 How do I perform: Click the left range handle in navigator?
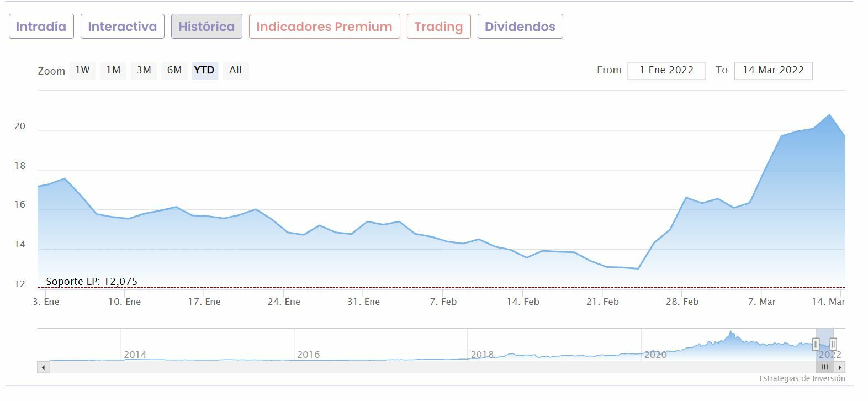[816, 345]
